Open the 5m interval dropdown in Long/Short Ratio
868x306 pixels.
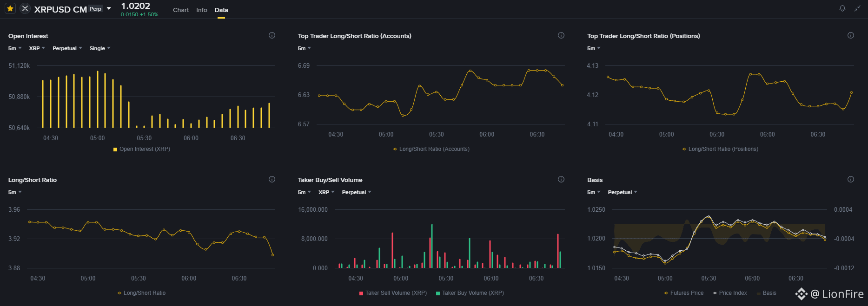point(15,192)
